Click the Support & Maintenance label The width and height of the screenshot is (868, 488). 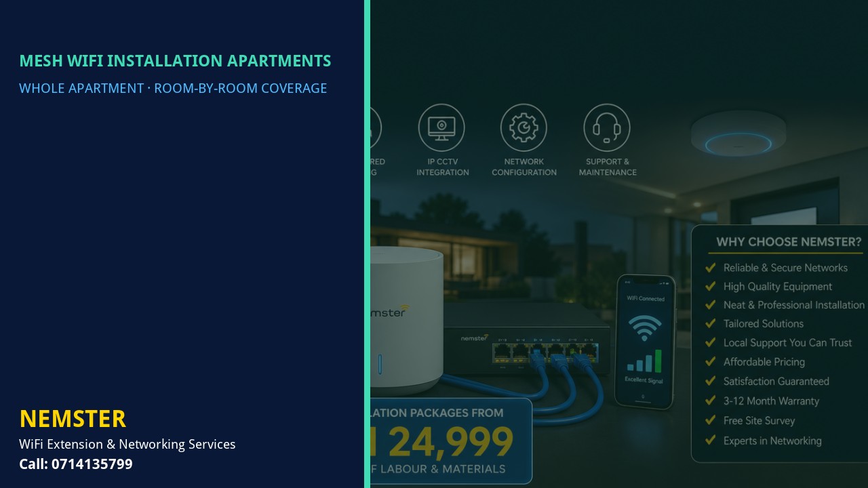[608, 167]
